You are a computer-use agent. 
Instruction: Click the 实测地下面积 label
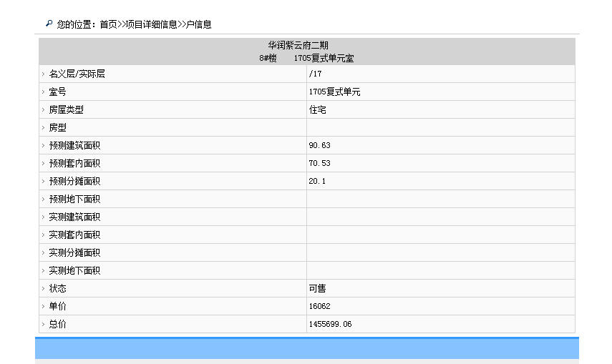[x=74, y=271]
